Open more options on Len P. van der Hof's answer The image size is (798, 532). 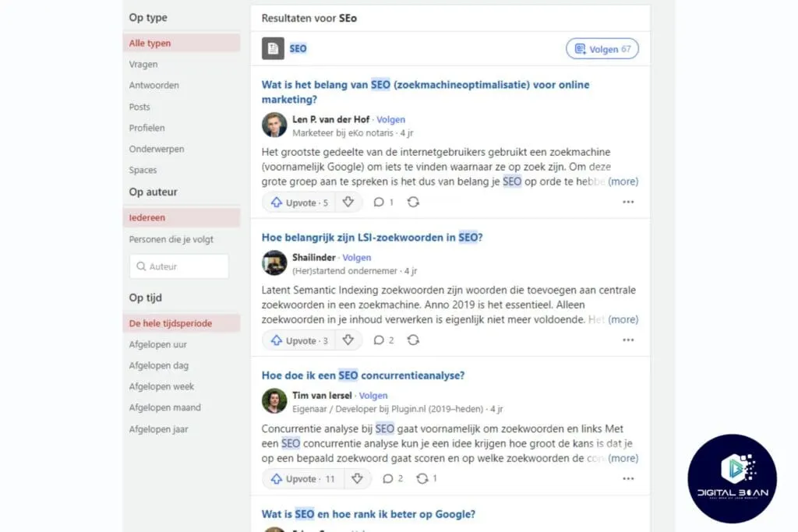628,203
